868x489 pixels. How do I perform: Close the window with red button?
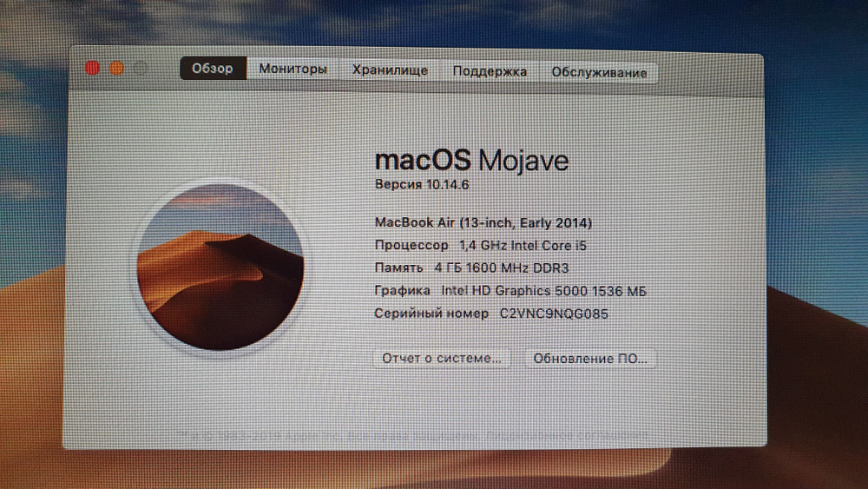93,68
